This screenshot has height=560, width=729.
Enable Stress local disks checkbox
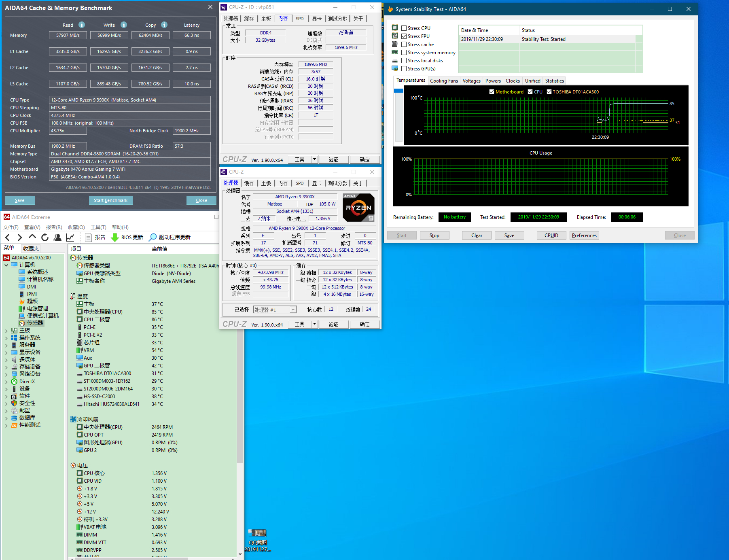pos(404,61)
